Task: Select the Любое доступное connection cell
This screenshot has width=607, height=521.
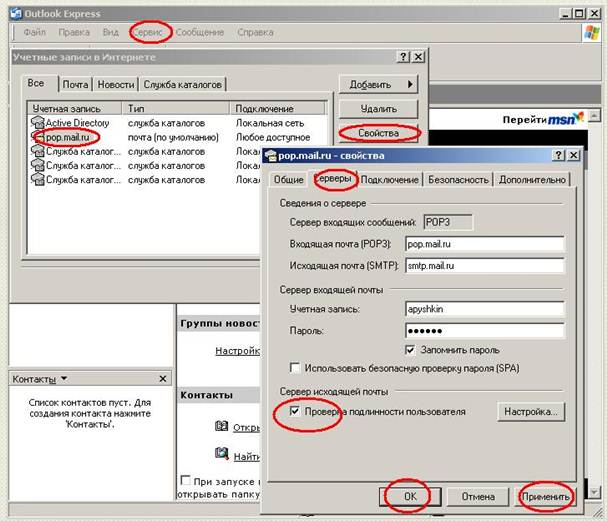Action: click(x=273, y=137)
